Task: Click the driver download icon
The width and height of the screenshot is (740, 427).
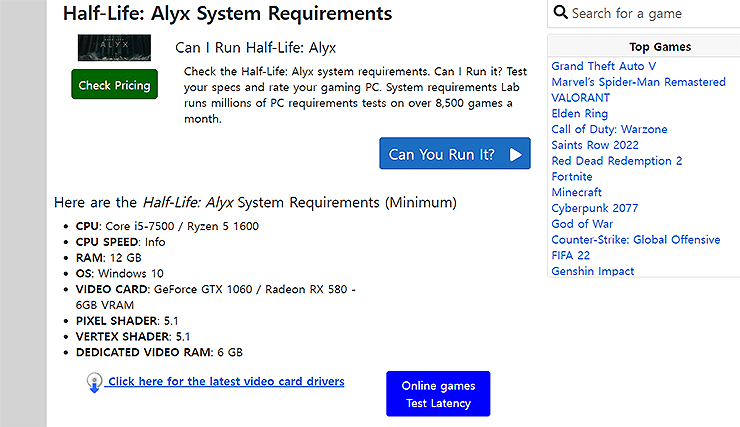Action: pos(94,382)
